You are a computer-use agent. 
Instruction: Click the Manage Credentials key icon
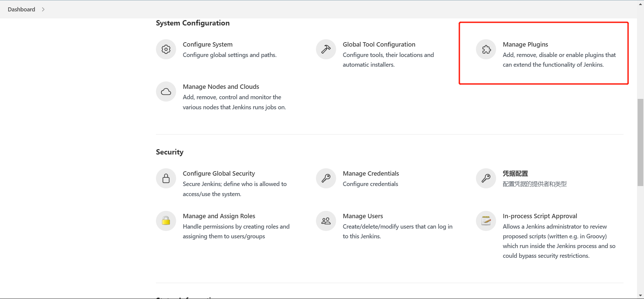(326, 178)
